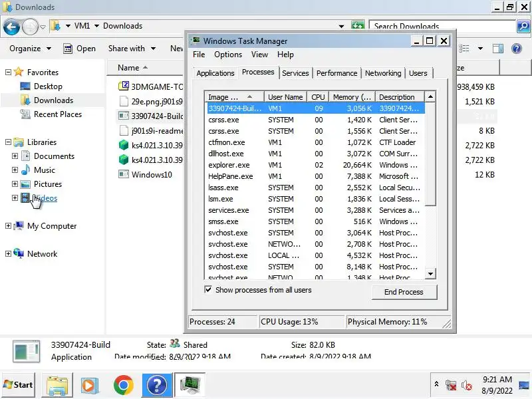The image size is (532, 399).
Task: Click the process list scrollbar thumb
Action: pos(430,154)
